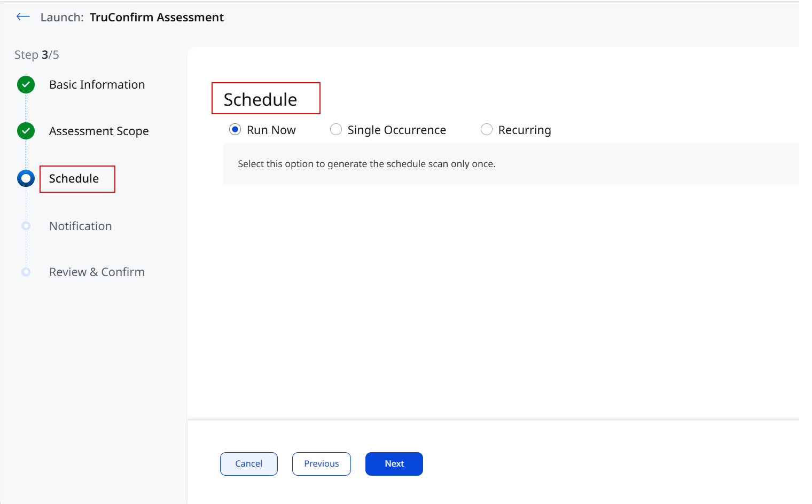Jump to the Notification step
Image resolution: width=812 pixels, height=504 pixels.
point(81,226)
